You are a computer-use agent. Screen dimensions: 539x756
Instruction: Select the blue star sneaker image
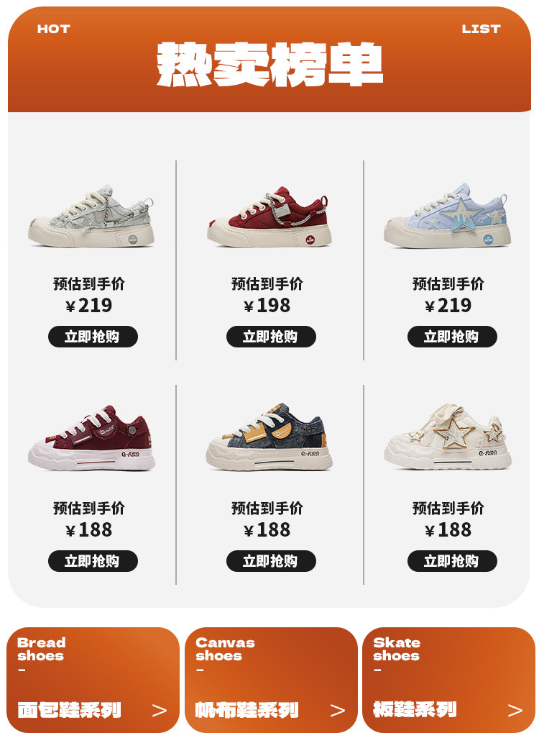tap(448, 216)
